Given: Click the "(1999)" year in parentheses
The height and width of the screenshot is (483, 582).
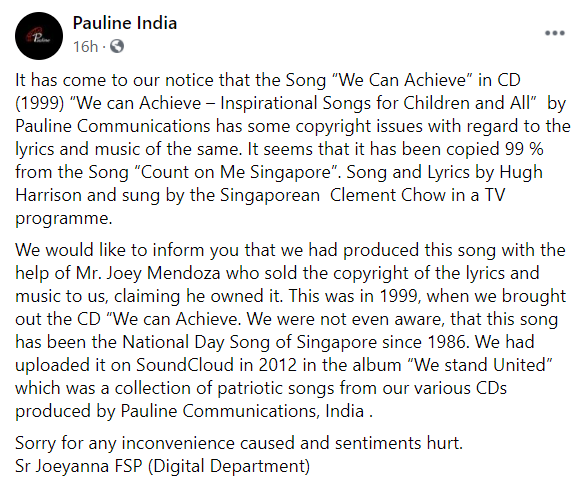Looking at the screenshot, I should (40, 103).
